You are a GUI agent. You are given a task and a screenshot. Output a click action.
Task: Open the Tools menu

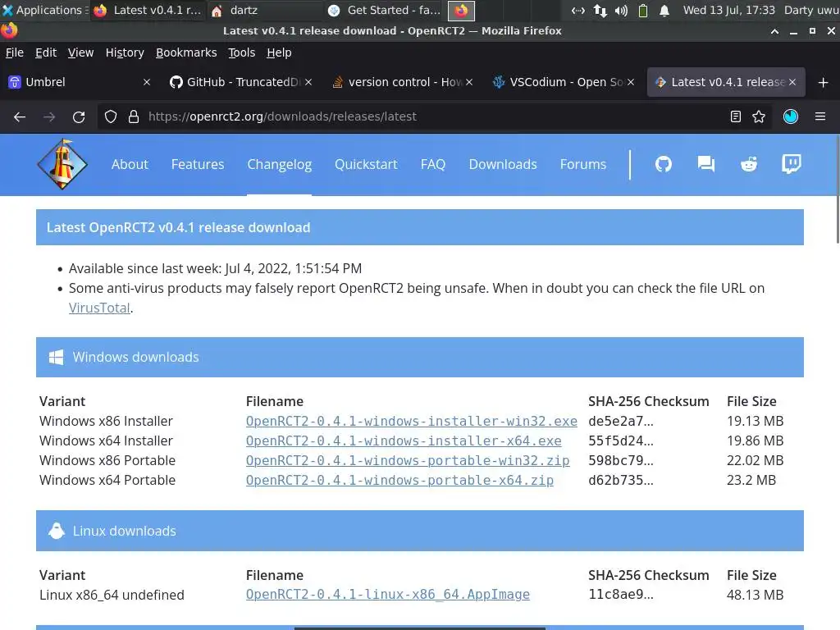click(x=242, y=52)
